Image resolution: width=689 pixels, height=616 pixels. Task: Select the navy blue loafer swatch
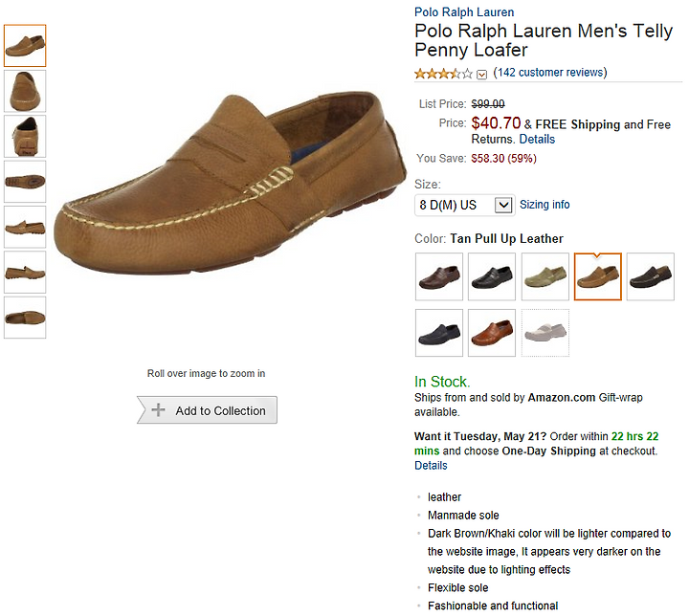point(439,333)
